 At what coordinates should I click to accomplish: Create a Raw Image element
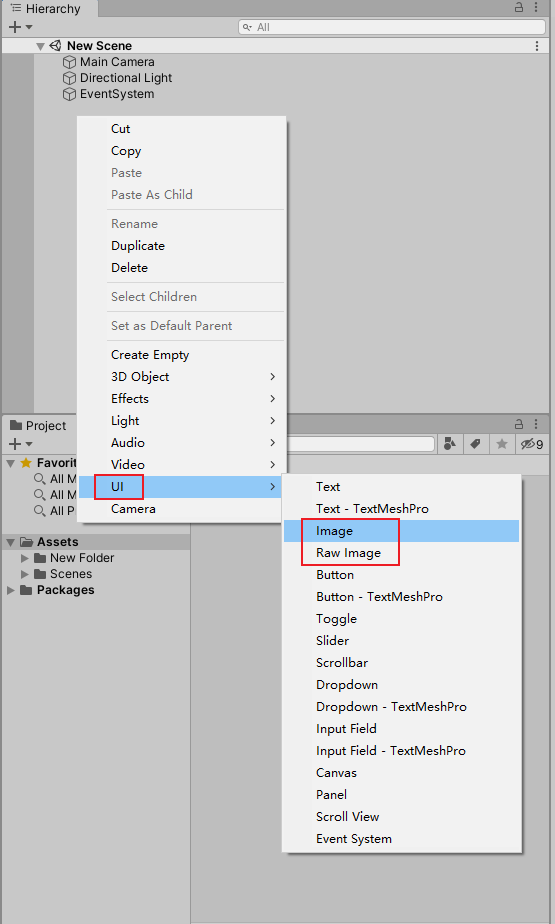click(x=401, y=553)
